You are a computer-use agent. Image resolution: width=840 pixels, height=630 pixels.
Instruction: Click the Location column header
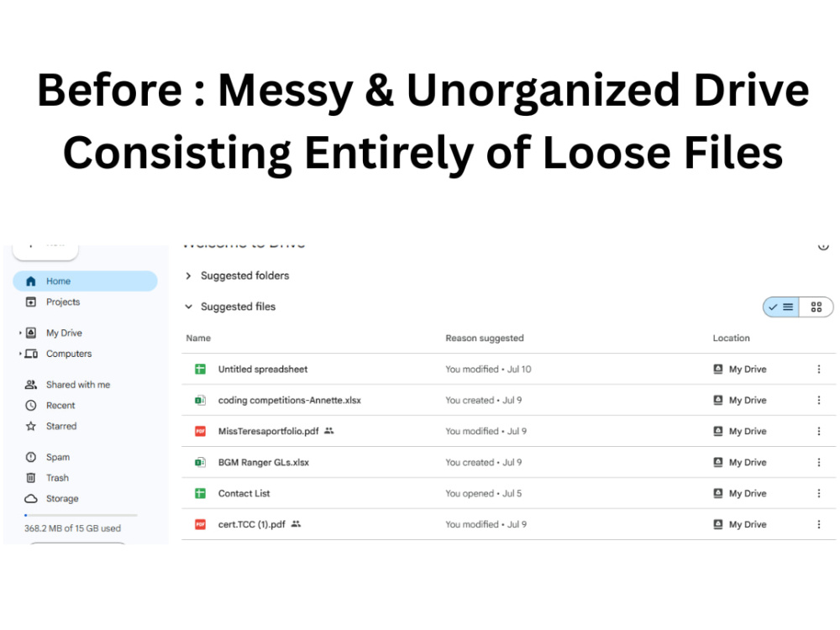(731, 339)
